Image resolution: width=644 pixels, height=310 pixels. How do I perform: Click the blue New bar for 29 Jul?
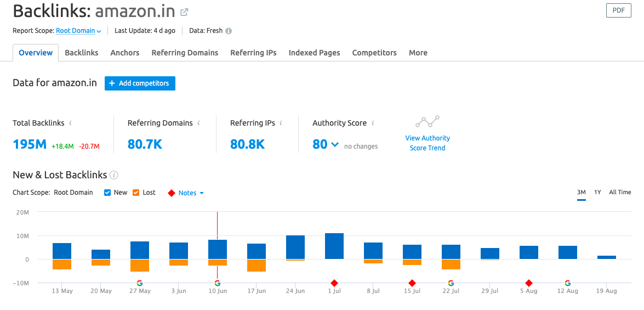pyautogui.click(x=490, y=253)
